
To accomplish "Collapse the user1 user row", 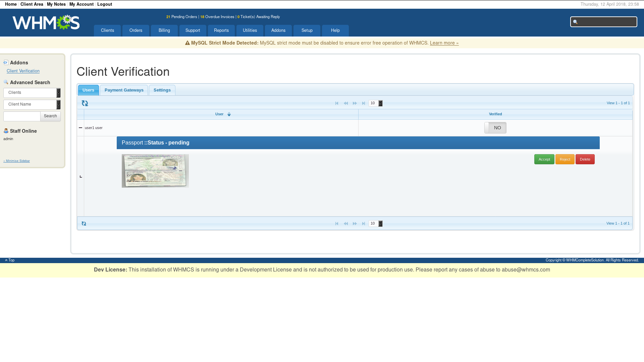I will click(x=80, y=128).
